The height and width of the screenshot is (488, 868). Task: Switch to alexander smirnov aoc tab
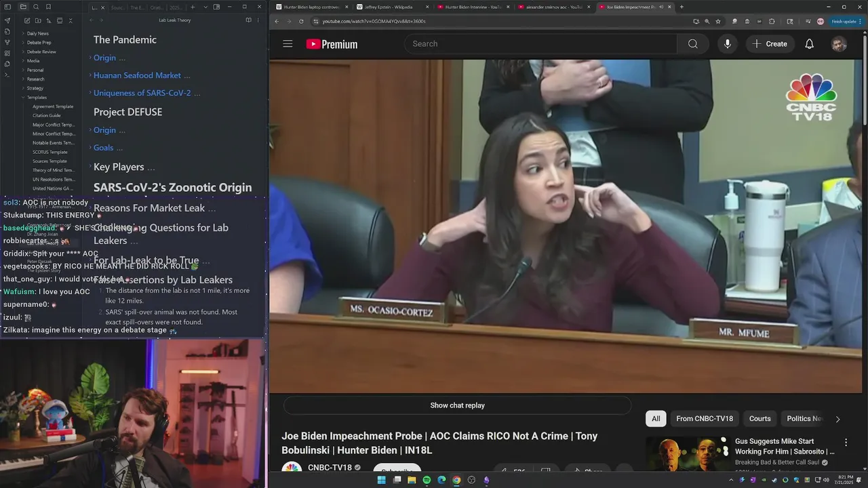tap(553, 7)
